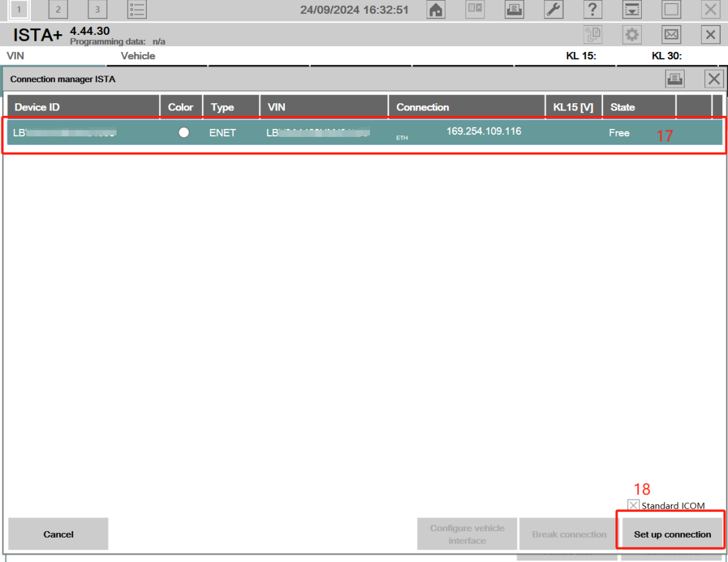The image size is (728, 562).
Task: Open the wrench settings tool
Action: 553,10
